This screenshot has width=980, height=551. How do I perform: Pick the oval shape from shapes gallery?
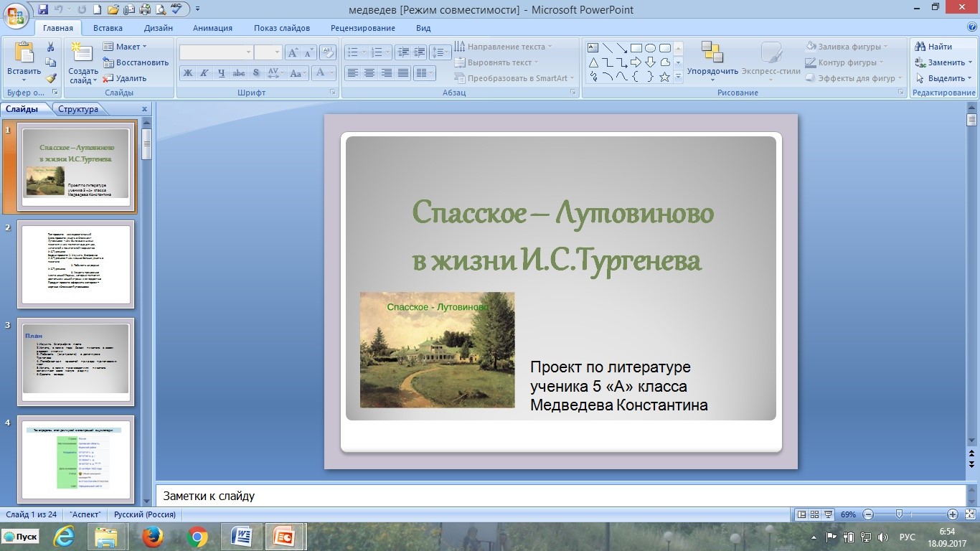(x=650, y=48)
